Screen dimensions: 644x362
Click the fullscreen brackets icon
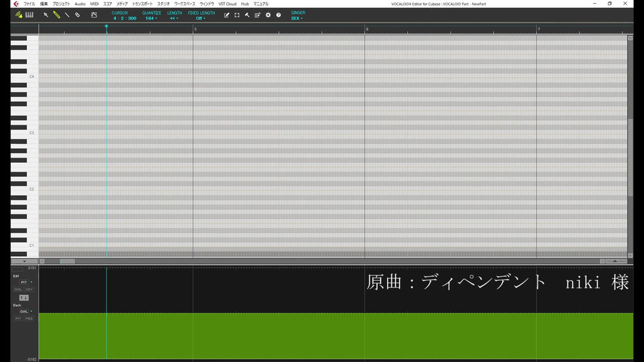point(237,15)
